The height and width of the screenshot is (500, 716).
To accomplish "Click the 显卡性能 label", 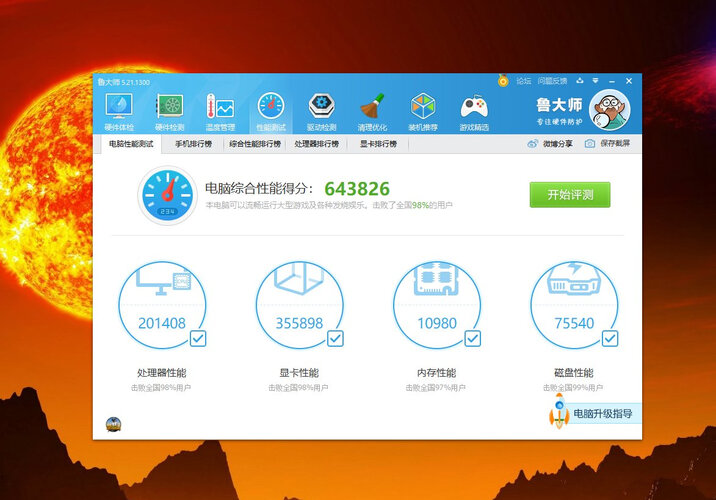I will 299,373.
